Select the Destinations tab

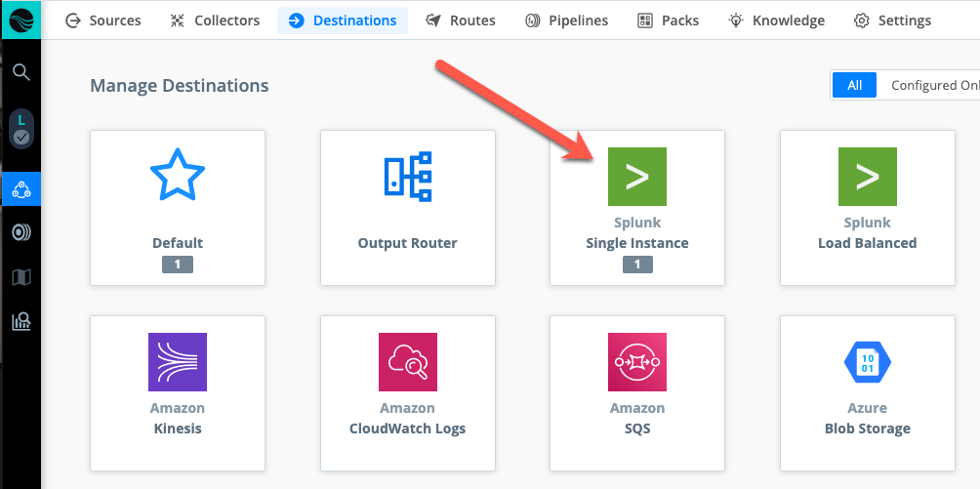pos(343,20)
